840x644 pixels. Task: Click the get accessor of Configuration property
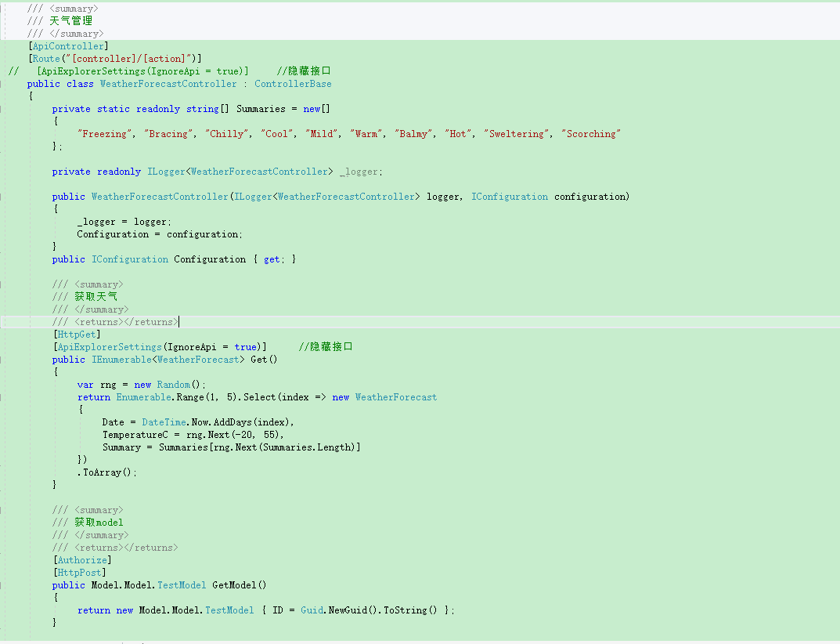pyautogui.click(x=272, y=259)
